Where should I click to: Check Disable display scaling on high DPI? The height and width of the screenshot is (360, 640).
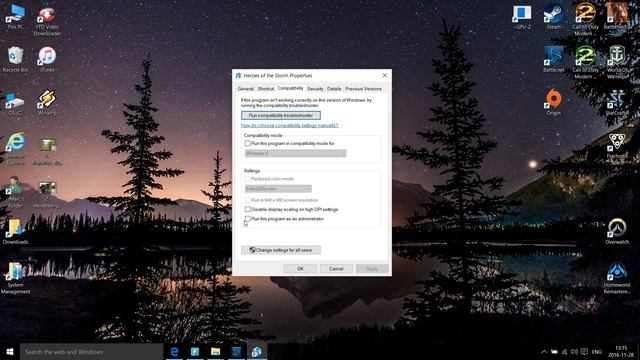pos(248,209)
